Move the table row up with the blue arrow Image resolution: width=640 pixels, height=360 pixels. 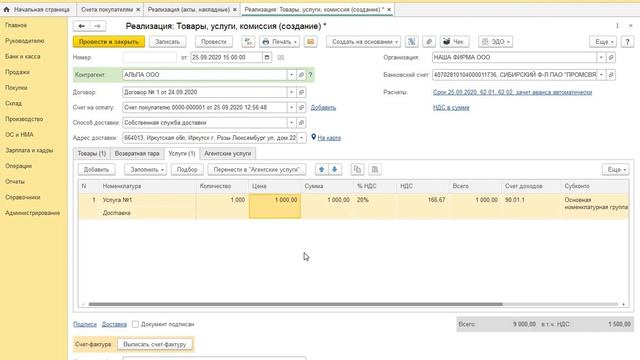[322, 169]
